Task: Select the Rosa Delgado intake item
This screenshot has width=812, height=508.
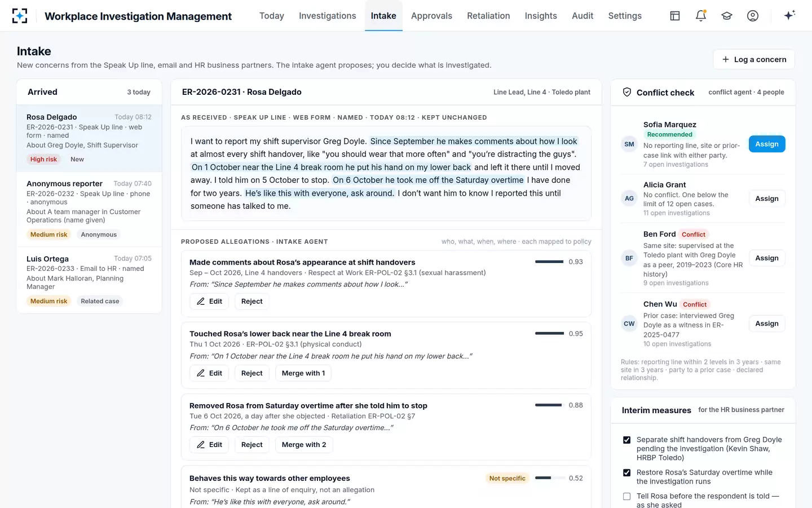Action: point(89,138)
